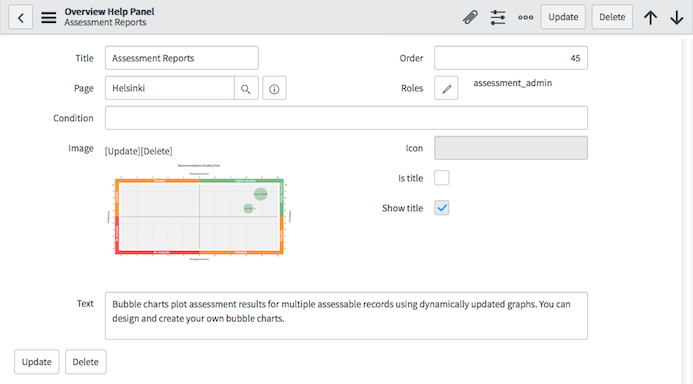
Task: Click the header Delete button
Action: tap(612, 17)
